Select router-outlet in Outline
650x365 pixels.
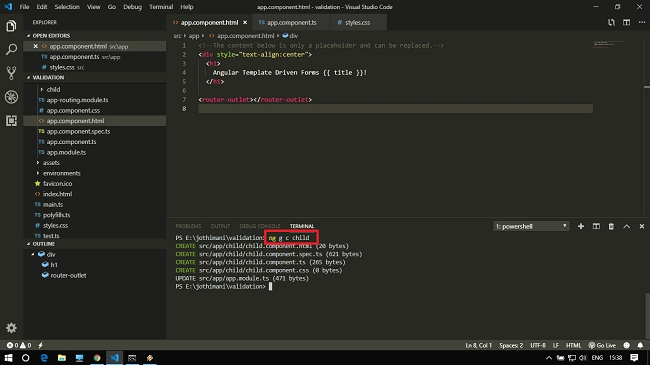[68, 275]
